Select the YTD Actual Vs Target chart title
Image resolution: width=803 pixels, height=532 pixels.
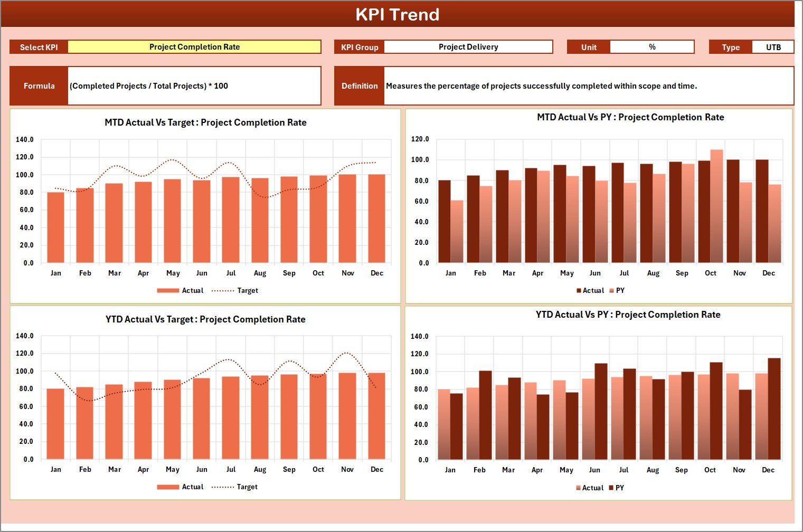205,319
